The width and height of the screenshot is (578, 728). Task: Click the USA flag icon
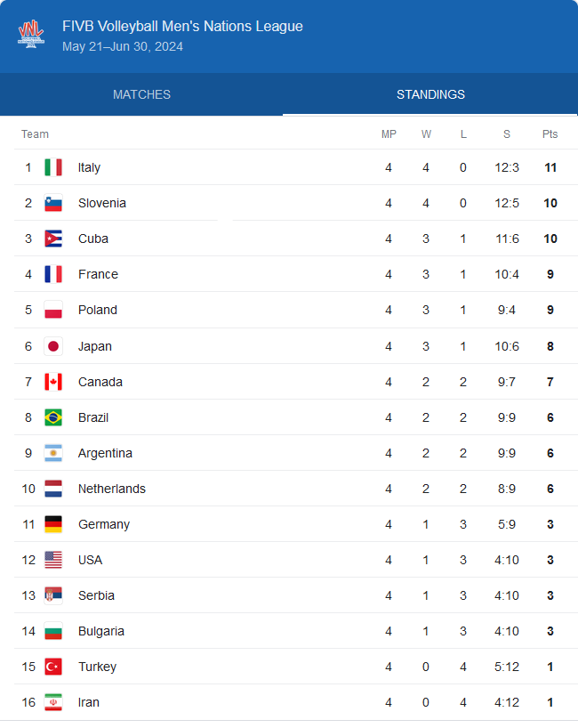tap(53, 560)
